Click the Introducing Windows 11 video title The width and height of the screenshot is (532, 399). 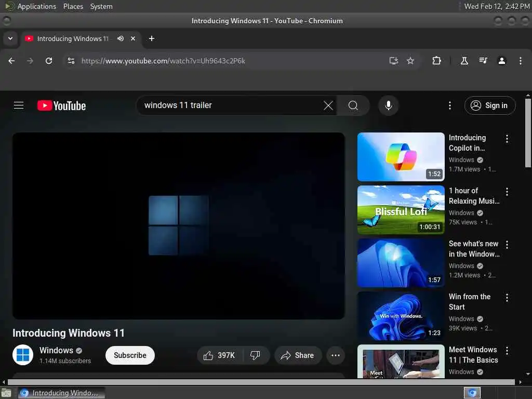[x=69, y=333]
